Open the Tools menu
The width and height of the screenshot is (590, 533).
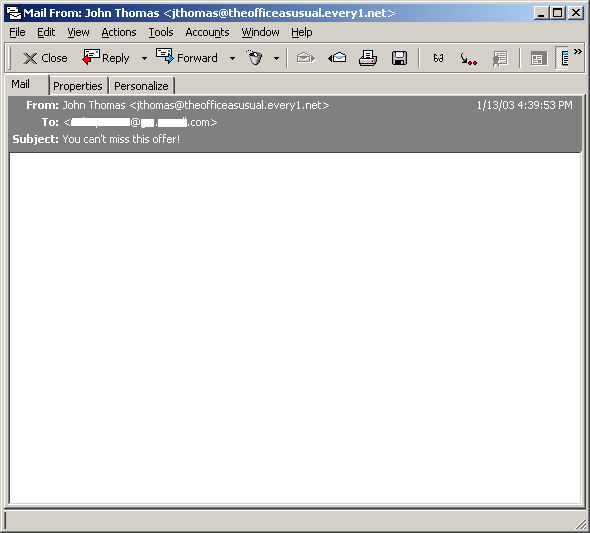click(161, 32)
